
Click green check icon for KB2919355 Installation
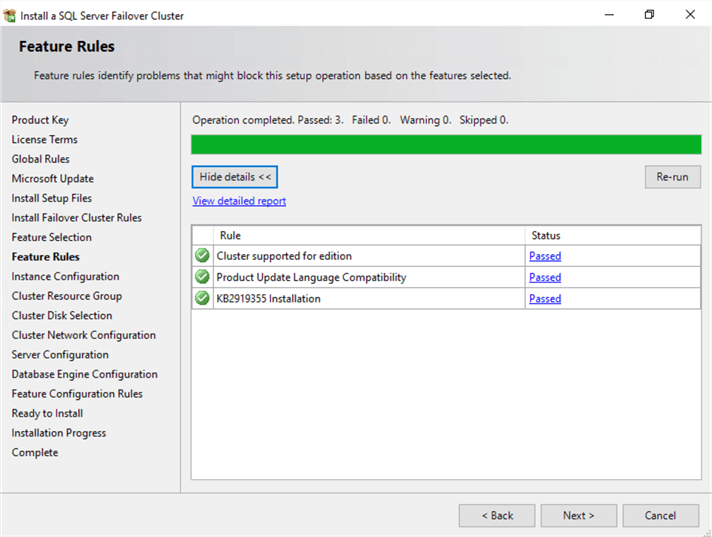click(202, 298)
